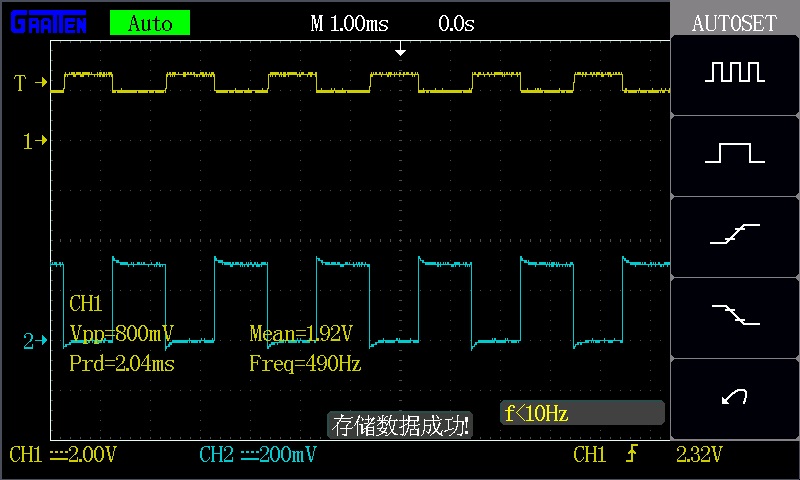Click the f<10Hz frequency counter box
800x480 pixels.
coord(582,413)
